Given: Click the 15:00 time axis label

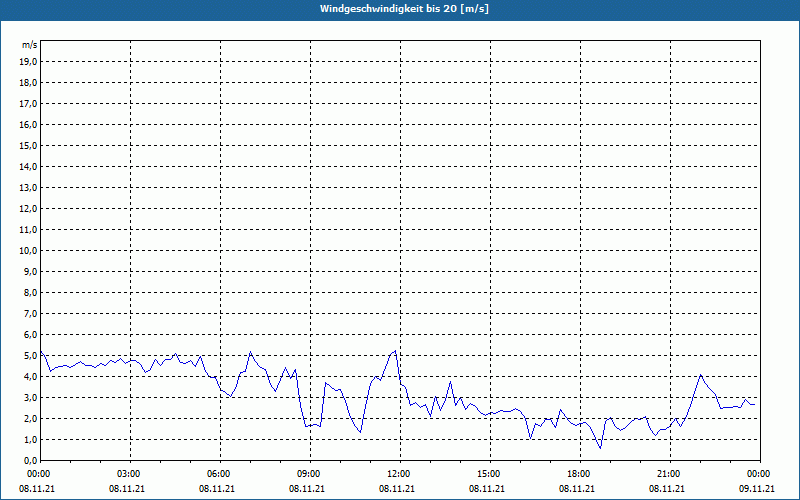Looking at the screenshot, I should [x=490, y=474].
